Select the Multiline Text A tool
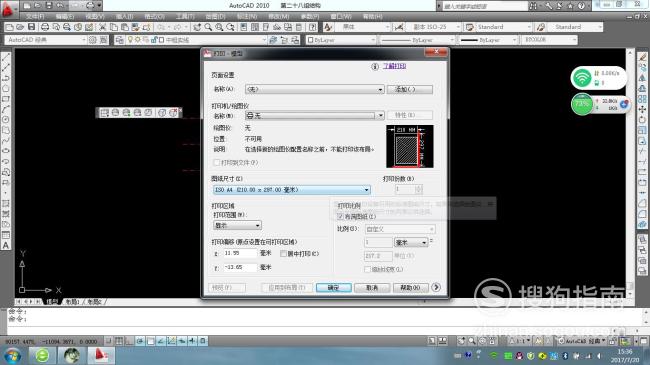Image resolution: width=650 pixels, height=365 pixels. [x=6, y=245]
